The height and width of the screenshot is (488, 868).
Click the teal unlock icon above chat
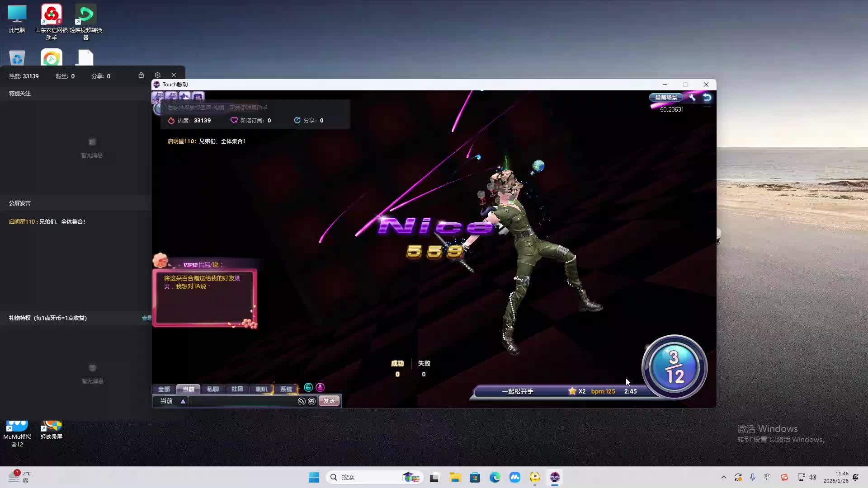coord(308,387)
